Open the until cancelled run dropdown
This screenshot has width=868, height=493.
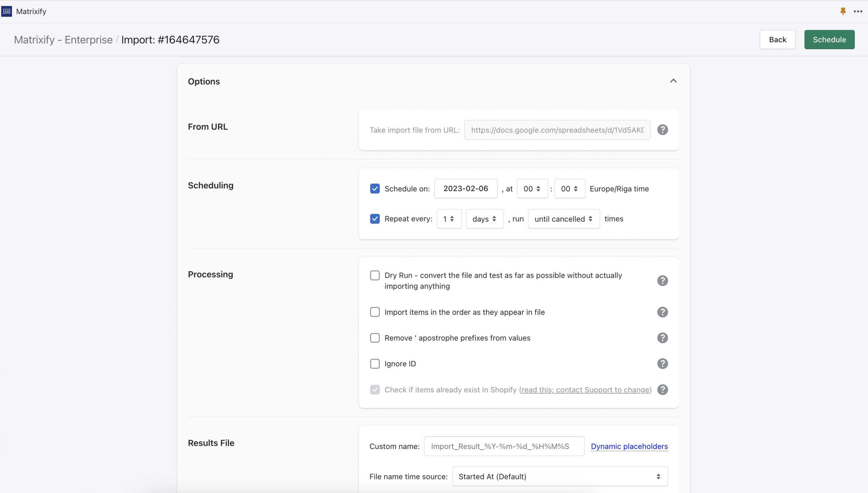563,219
